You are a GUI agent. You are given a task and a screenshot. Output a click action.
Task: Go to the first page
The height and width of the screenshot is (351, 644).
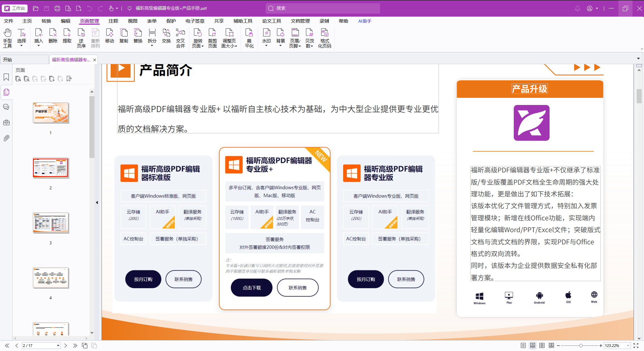(x=7, y=346)
